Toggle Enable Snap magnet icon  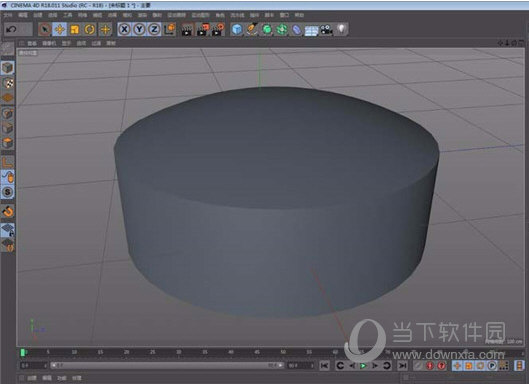7,211
